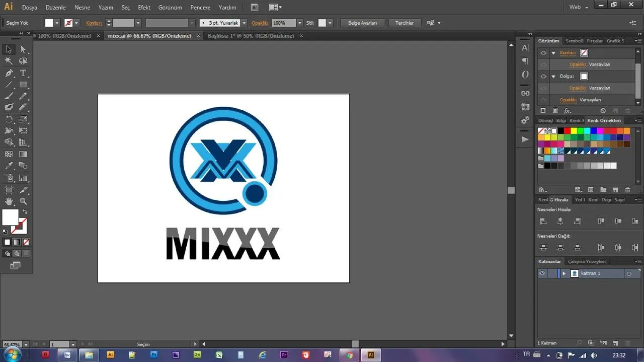Select the Eyedropper tool
Image resolution: width=644 pixels, height=362 pixels.
click(9, 166)
